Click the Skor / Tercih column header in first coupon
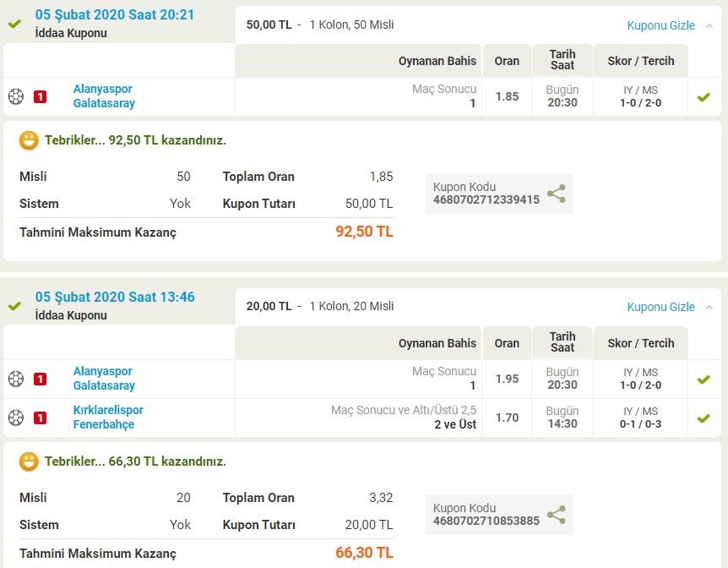This screenshot has height=568, width=728. [x=641, y=61]
